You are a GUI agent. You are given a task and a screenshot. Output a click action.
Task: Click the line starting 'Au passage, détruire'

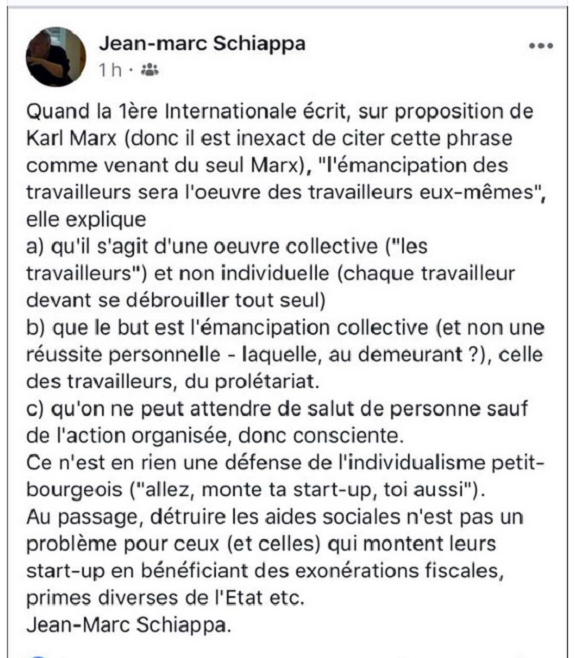pos(275,517)
